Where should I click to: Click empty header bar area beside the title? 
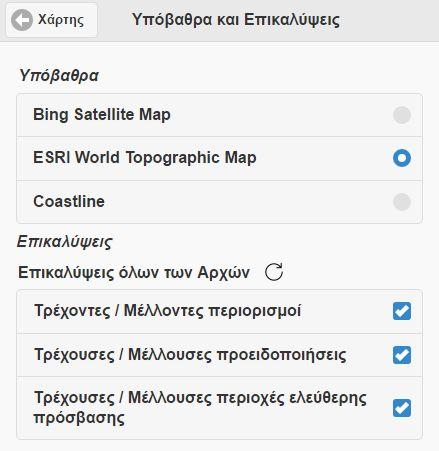[x=388, y=20]
